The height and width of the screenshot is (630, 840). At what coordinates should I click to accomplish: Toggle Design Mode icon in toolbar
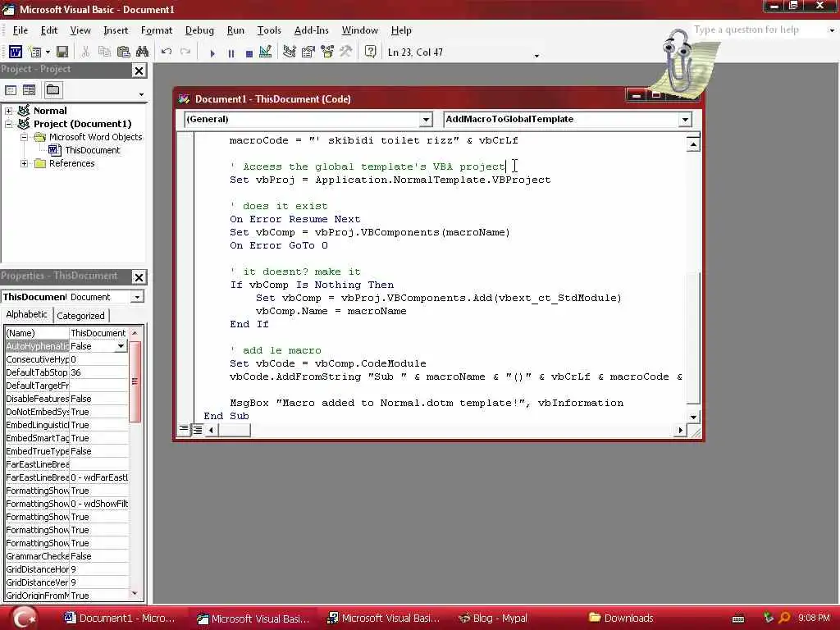[265, 52]
